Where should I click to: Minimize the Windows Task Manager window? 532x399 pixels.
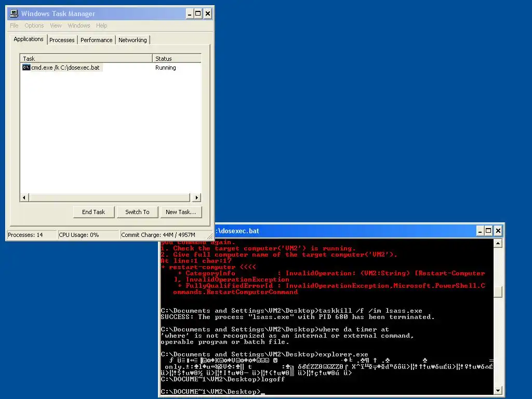[x=190, y=14]
